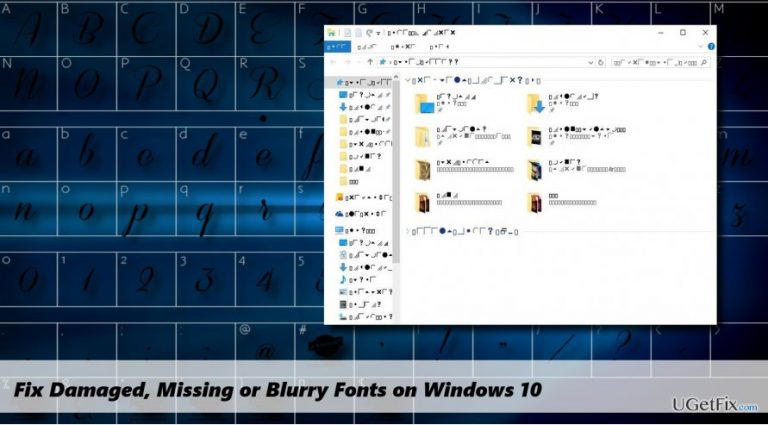The image size is (768, 425).
Task: Open the frequent folder with three-character name
Action: tap(561, 203)
